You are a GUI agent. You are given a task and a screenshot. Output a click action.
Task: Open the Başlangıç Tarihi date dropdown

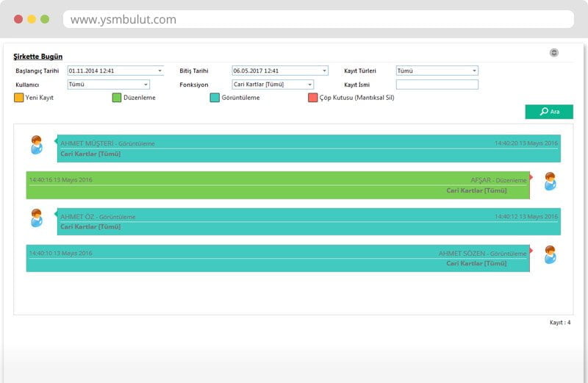[x=159, y=71]
